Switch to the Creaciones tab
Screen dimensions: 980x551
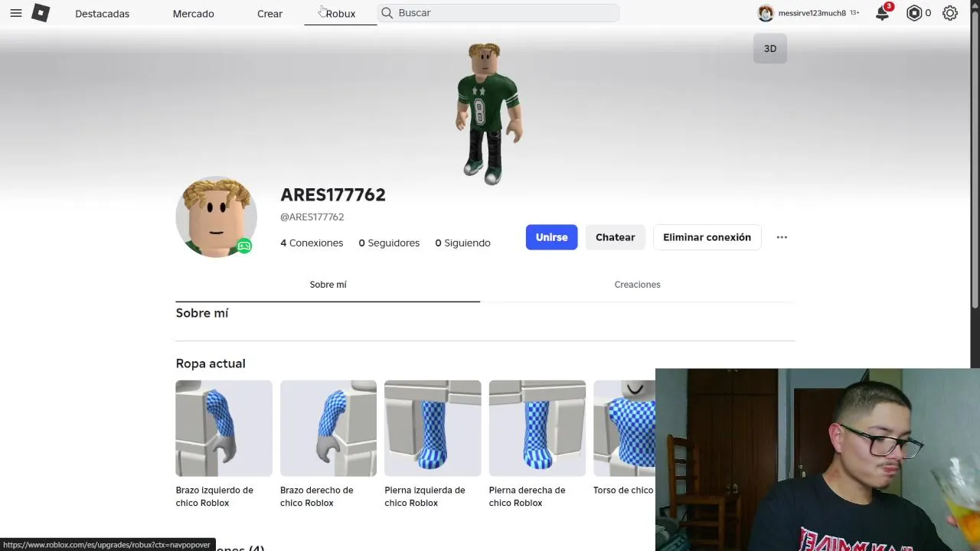(x=637, y=285)
